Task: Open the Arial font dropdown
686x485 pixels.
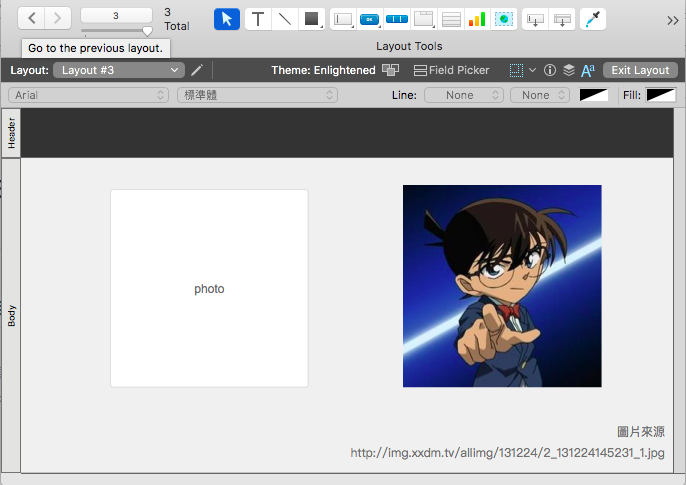Action: 88,95
